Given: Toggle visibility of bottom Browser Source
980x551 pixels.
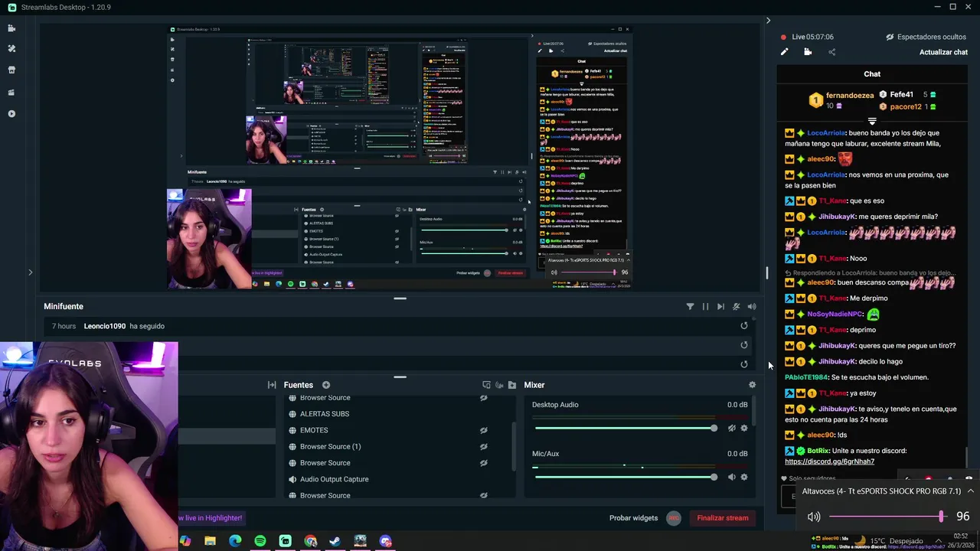Looking at the screenshot, I should [483, 495].
